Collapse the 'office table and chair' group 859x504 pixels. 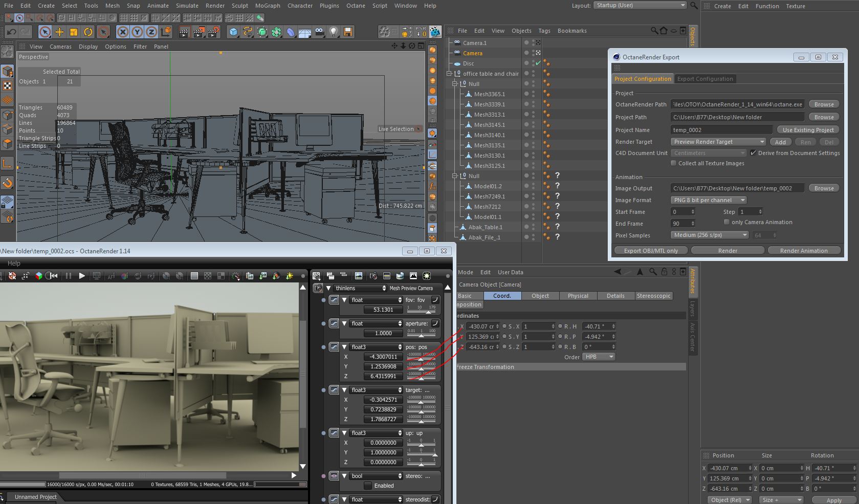(450, 74)
